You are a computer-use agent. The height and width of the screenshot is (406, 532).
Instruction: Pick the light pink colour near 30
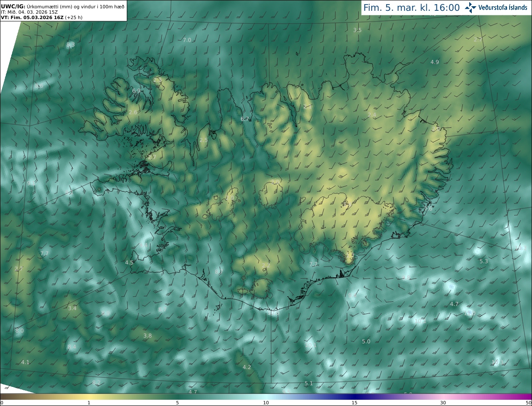pyautogui.click(x=443, y=396)
